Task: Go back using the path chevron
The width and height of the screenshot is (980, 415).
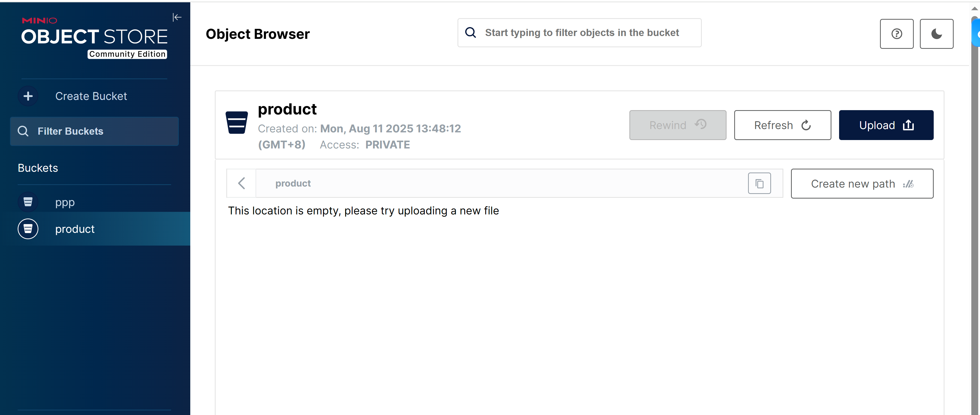Action: point(242,183)
